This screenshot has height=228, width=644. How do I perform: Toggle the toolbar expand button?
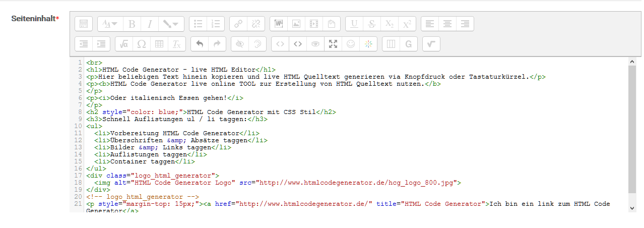click(84, 24)
